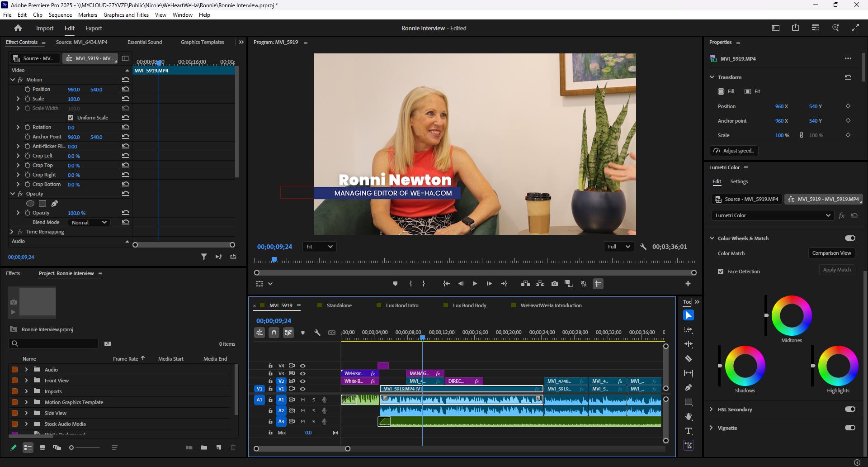Disable the Vignette toggle switch
This screenshot has width=868, height=467.
tap(849, 428)
